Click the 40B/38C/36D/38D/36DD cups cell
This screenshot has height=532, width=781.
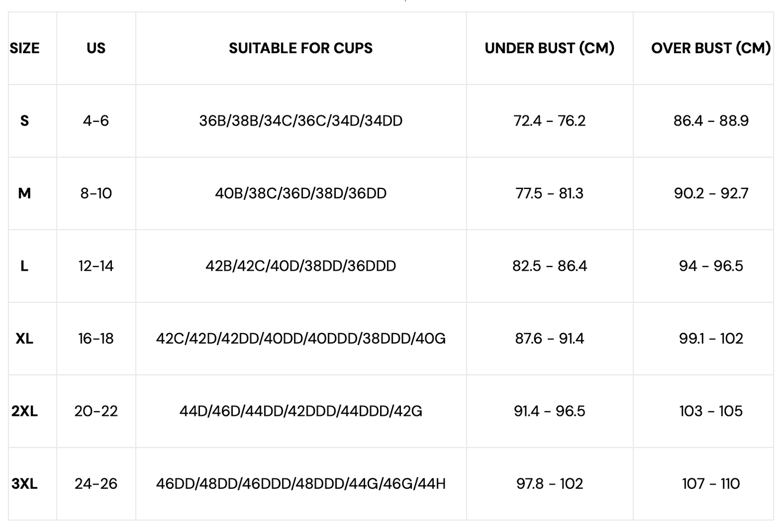pos(300,194)
